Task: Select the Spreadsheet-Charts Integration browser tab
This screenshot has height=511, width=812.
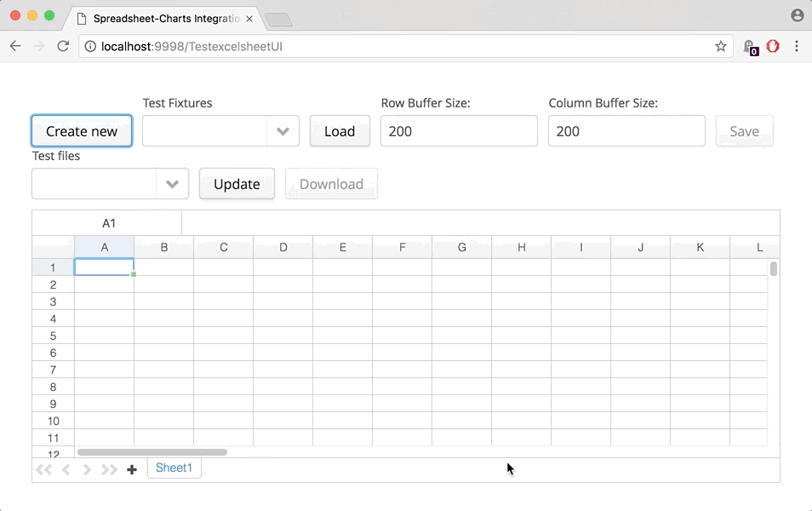Action: click(x=166, y=19)
